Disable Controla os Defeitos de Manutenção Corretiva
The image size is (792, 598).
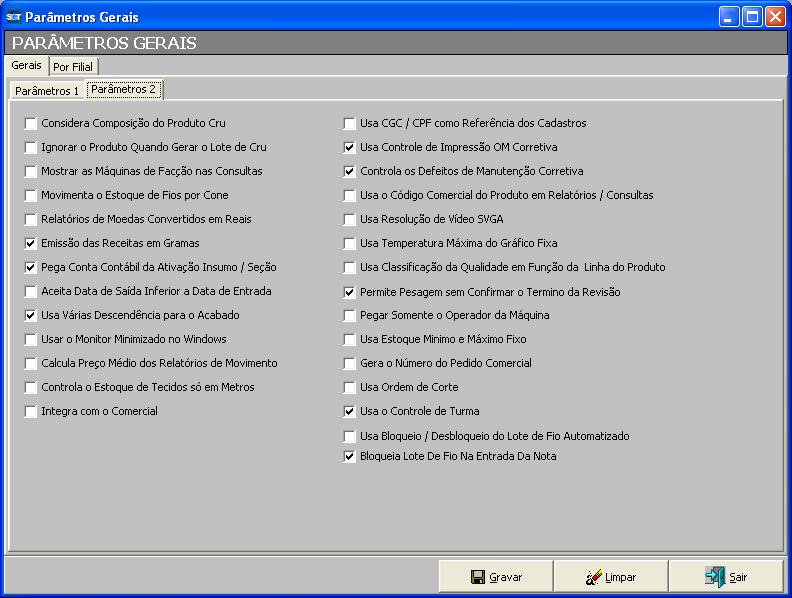coord(350,172)
